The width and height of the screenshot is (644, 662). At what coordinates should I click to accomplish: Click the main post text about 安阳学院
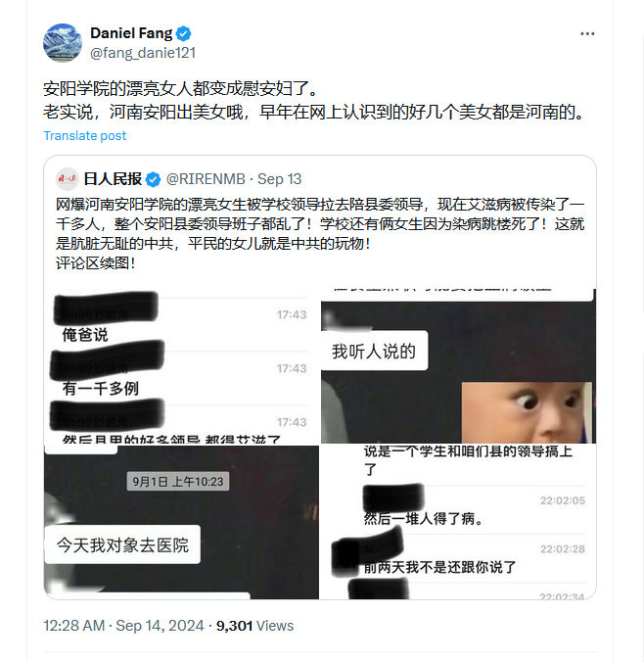coord(313,101)
